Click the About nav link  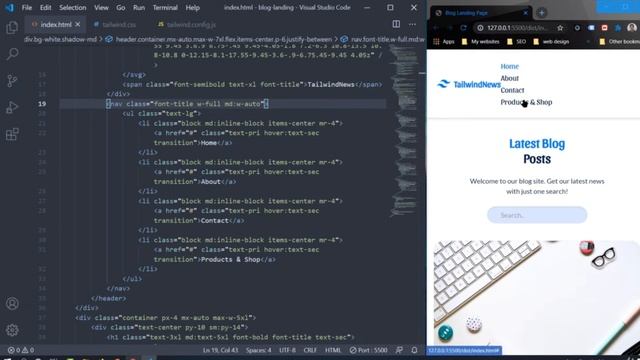click(x=509, y=78)
